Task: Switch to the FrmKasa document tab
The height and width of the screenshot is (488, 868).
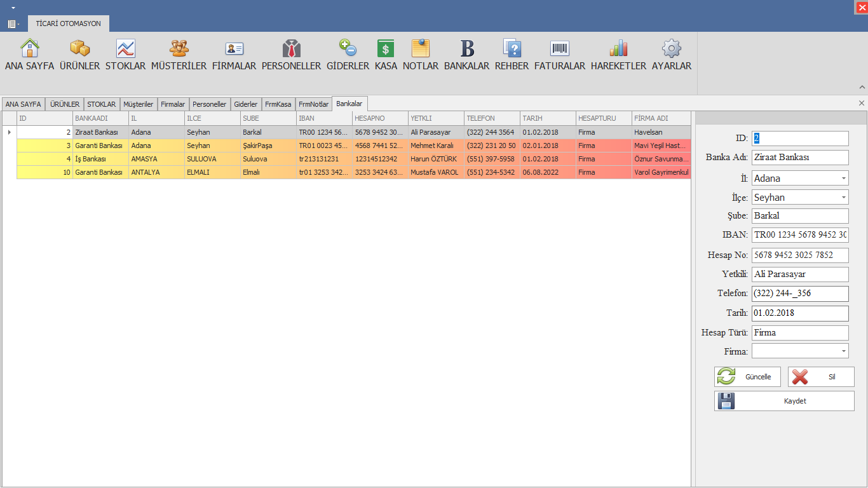Action: point(278,104)
